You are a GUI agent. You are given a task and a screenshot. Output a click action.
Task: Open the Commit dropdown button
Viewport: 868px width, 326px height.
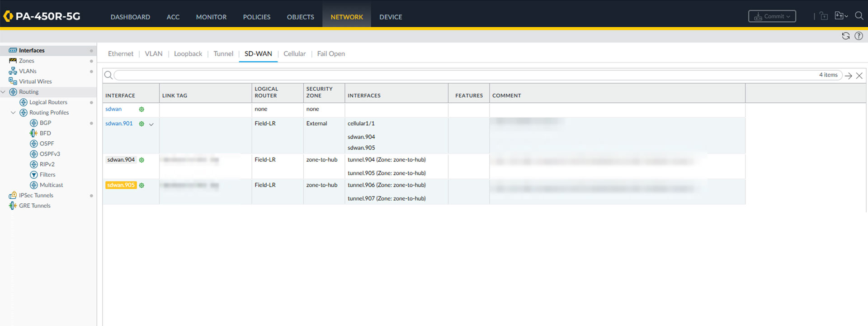(x=772, y=16)
